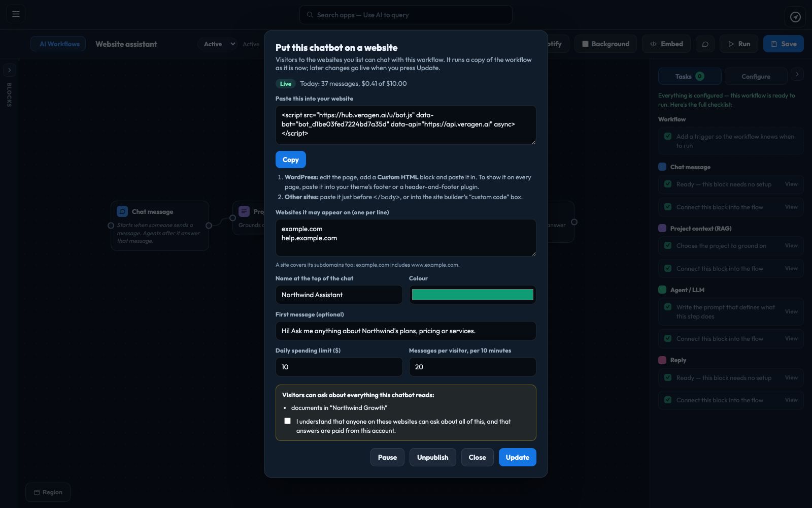Toggle the 'Choose the project to ground on' checkbox
812x508 pixels.
tap(668, 245)
